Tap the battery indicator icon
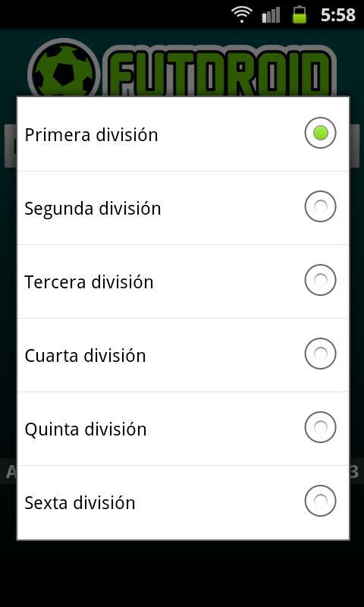 300,14
